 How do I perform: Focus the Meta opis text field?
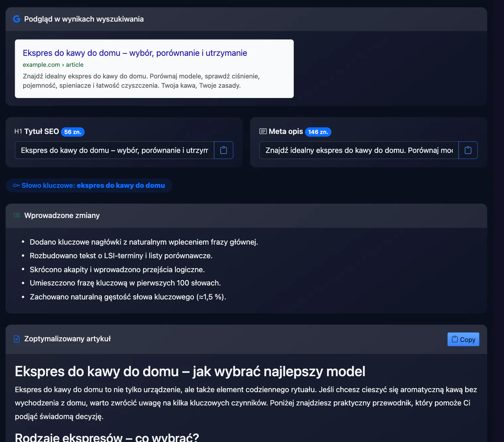pyautogui.click(x=359, y=150)
